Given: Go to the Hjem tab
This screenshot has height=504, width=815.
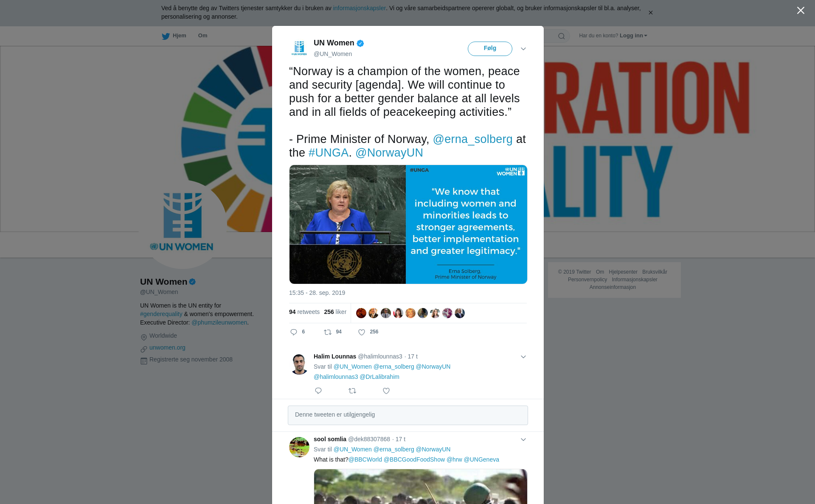Looking at the screenshot, I should coord(174,36).
